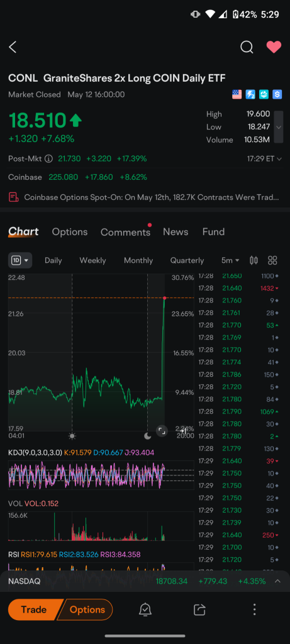Tap the red news document icon

click(14, 197)
